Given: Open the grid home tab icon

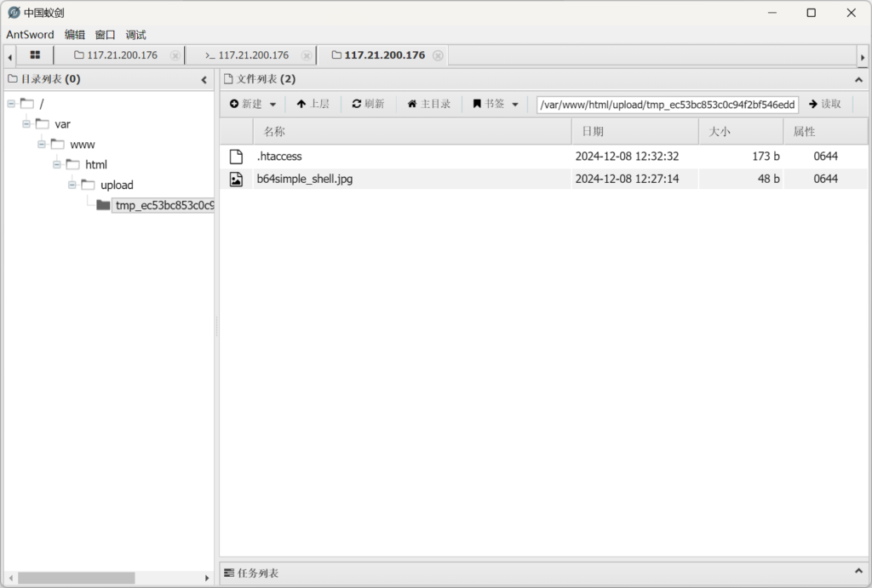Looking at the screenshot, I should (x=35, y=55).
